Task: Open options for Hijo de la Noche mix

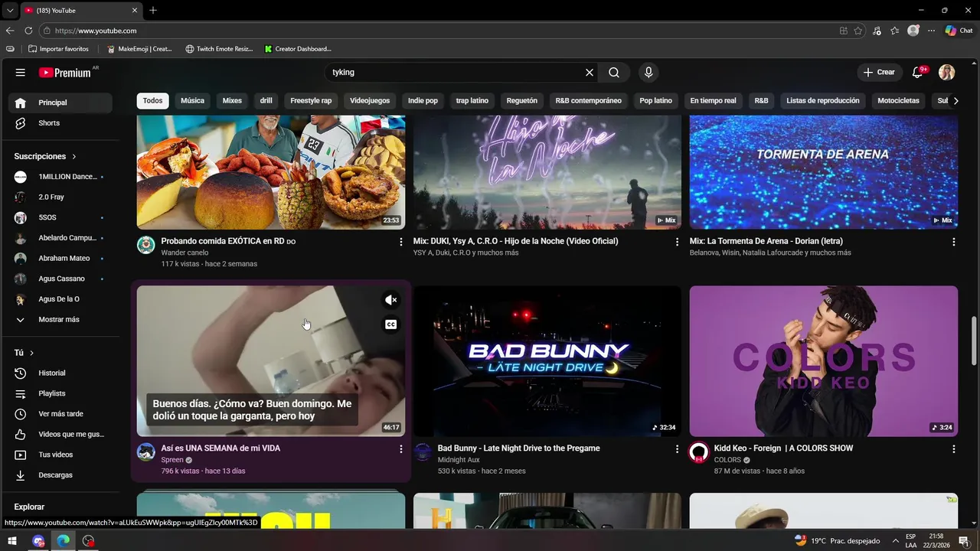Action: [677, 242]
